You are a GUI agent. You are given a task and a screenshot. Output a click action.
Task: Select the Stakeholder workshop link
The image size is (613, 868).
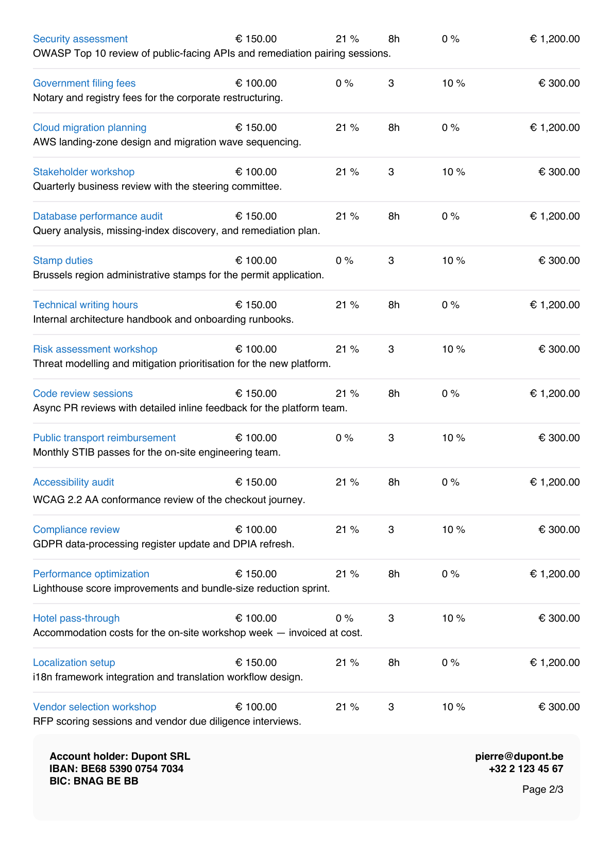click(84, 172)
